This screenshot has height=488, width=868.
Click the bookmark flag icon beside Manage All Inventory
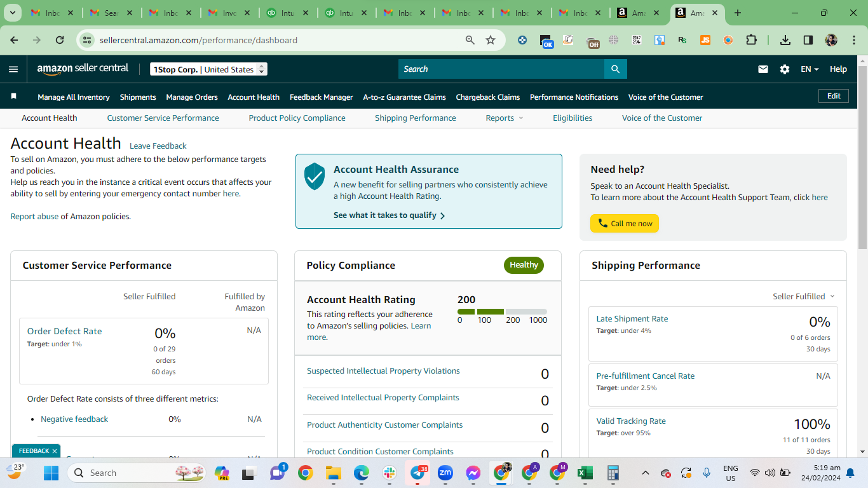[x=13, y=97]
